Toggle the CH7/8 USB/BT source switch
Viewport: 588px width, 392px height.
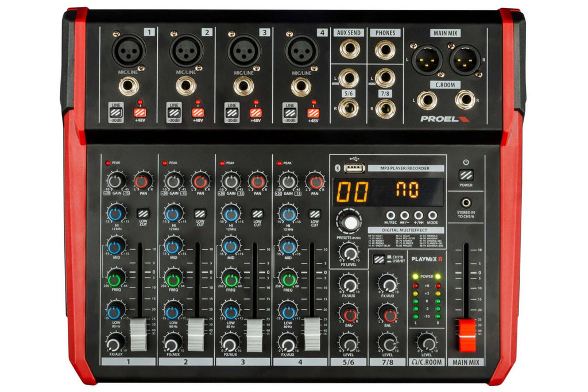380,259
